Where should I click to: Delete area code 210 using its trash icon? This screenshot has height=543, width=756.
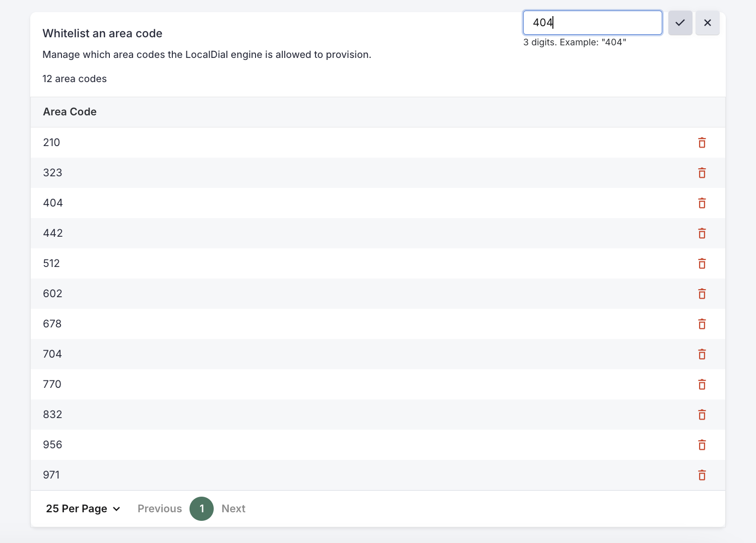(x=702, y=143)
